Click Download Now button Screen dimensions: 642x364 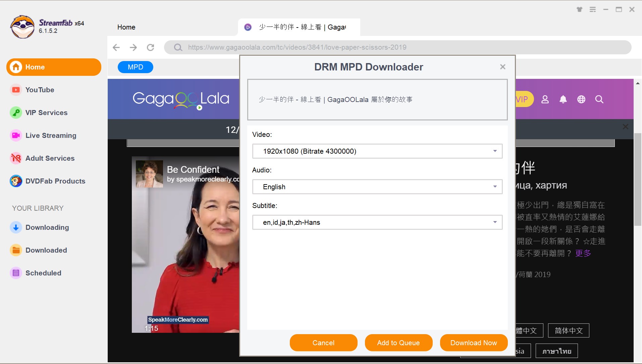[474, 343]
